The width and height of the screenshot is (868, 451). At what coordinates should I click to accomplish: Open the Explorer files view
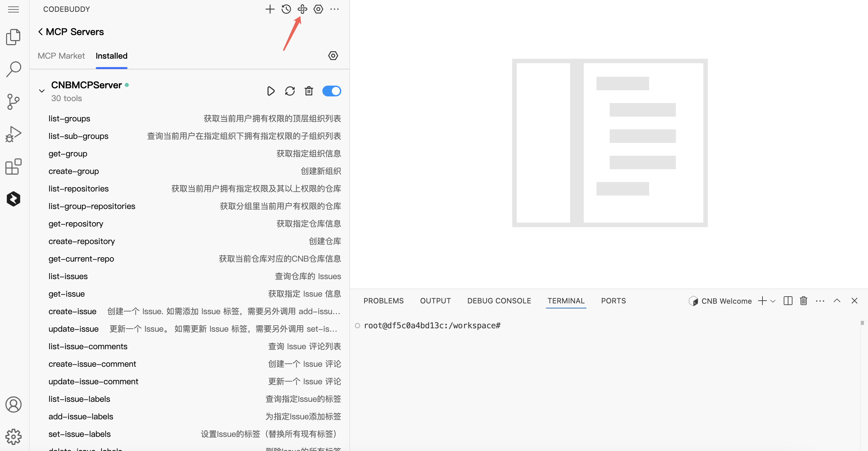[x=13, y=37]
